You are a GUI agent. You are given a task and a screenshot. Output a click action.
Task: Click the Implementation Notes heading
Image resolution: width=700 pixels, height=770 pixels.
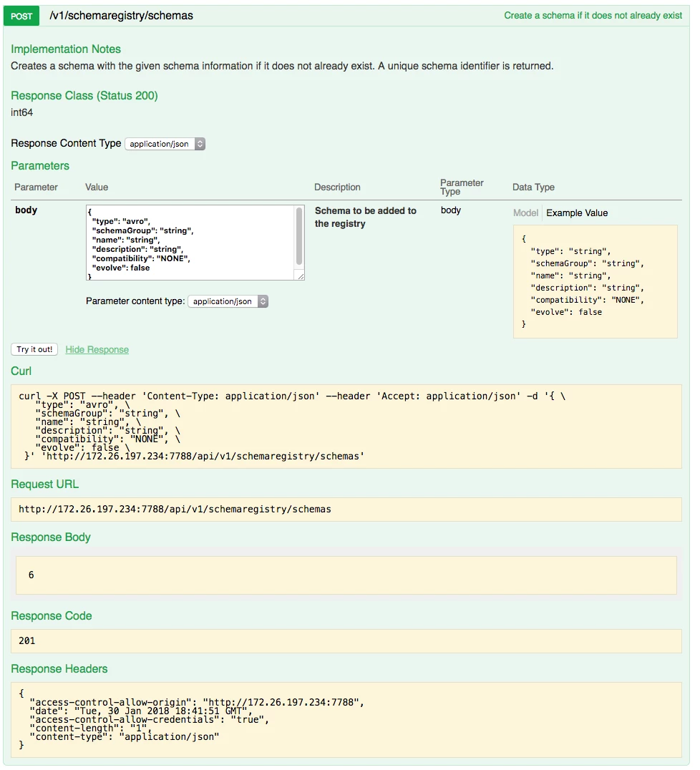(x=66, y=49)
